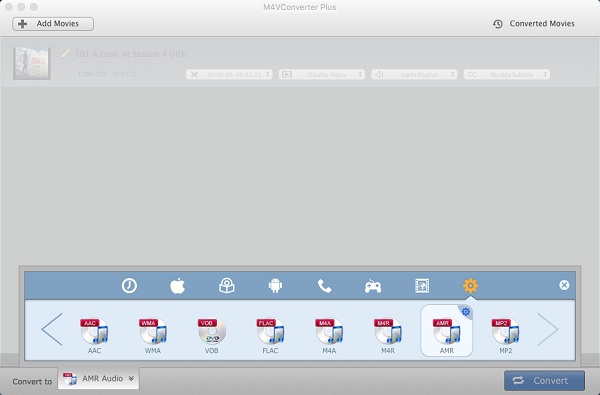Open the recent formats clock tab
600x395 pixels.
[129, 286]
